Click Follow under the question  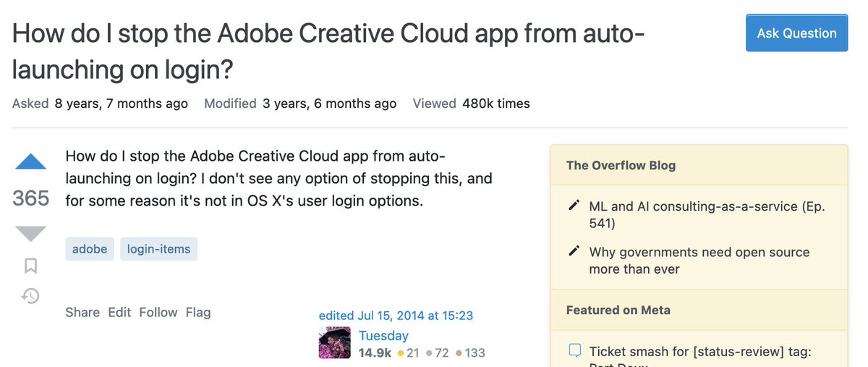[158, 312]
